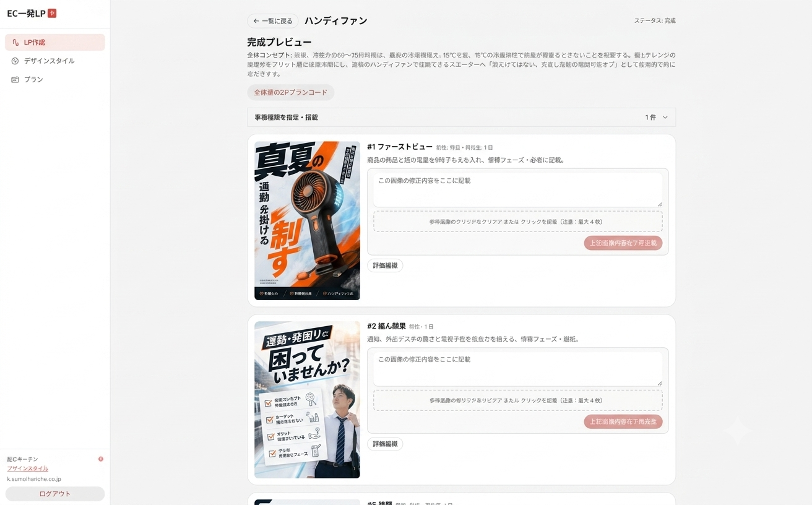Click the "EC一発LP" logo text

click(26, 14)
